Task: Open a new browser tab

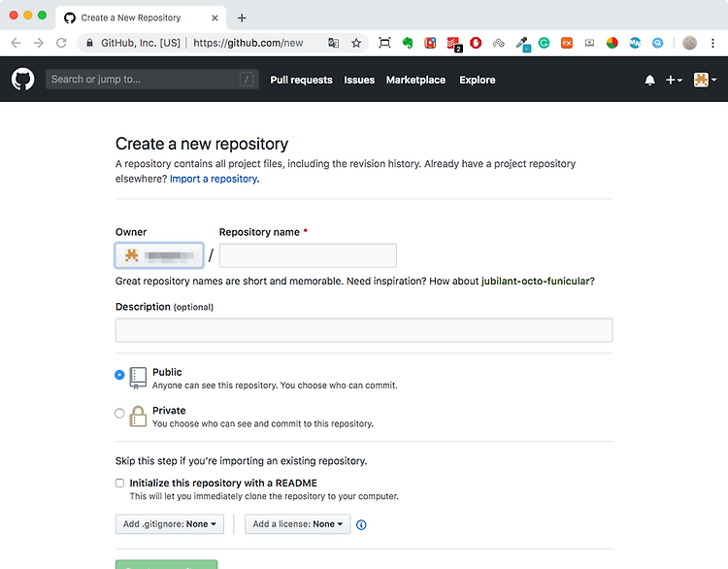Action: point(242,18)
